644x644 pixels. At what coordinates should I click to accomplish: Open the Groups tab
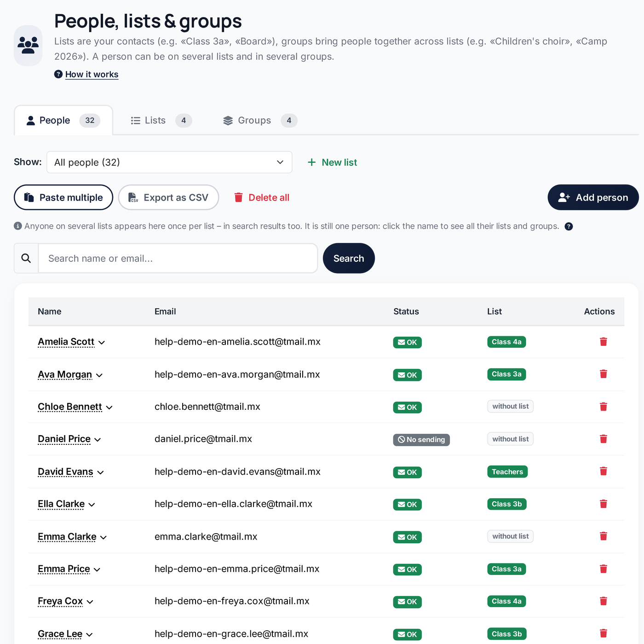click(x=260, y=121)
